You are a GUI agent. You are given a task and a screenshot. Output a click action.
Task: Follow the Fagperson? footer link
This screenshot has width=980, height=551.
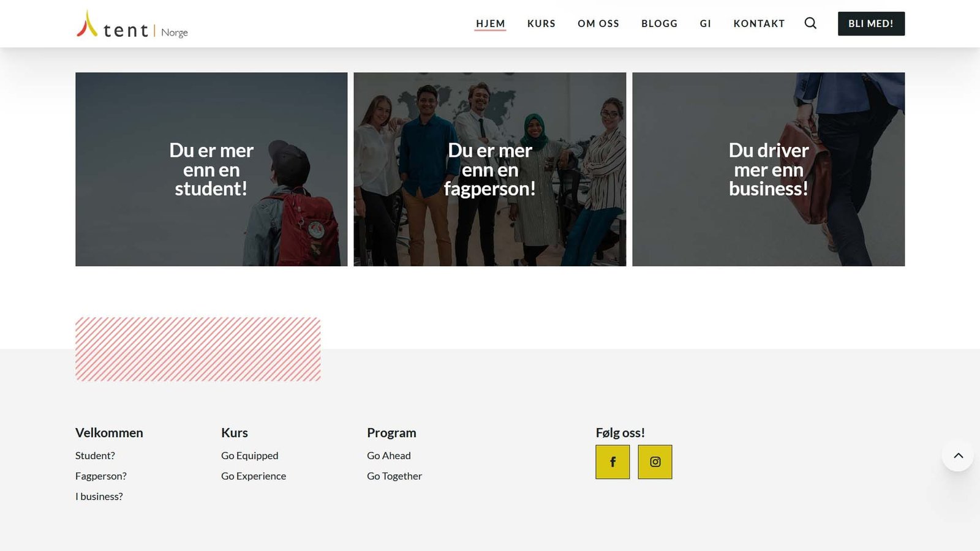point(101,476)
